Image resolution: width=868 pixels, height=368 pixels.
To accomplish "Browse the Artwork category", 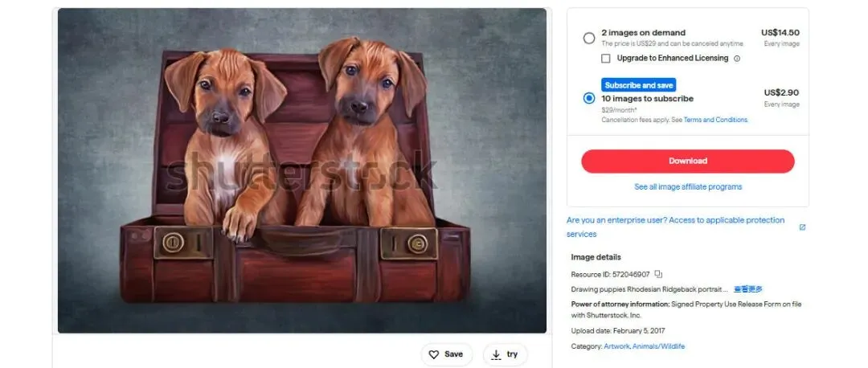I will 616,346.
